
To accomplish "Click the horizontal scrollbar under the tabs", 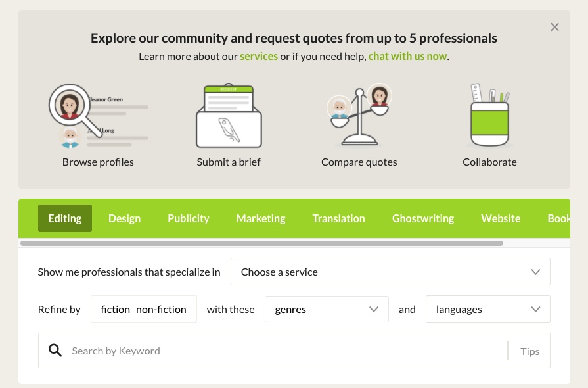I will click(x=261, y=243).
